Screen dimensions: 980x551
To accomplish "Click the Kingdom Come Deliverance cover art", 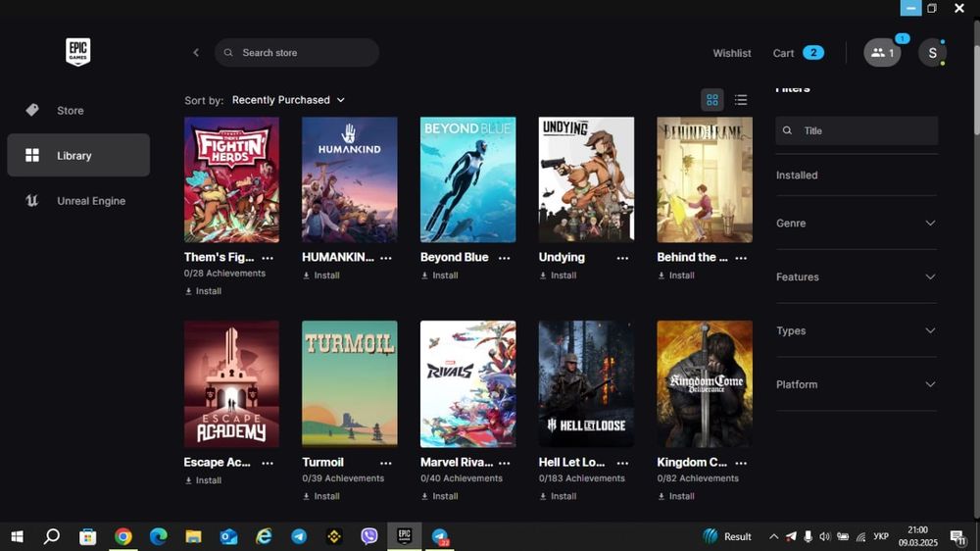I will (x=705, y=384).
